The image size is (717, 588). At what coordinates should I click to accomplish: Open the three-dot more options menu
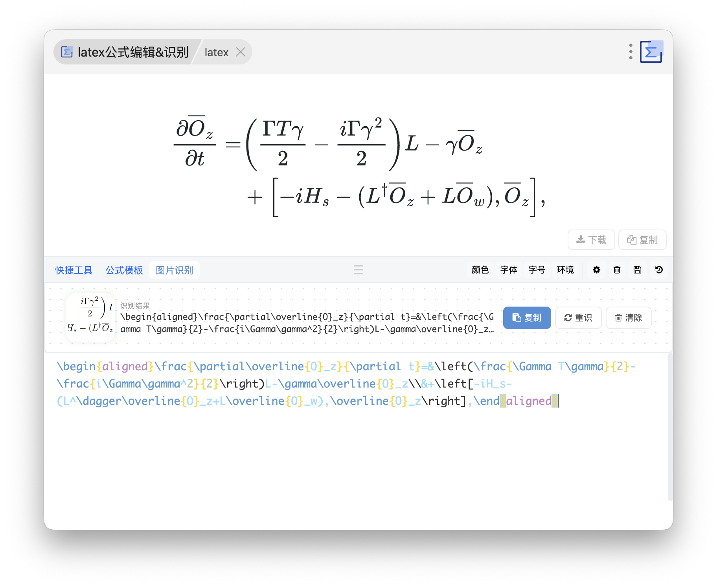(631, 52)
